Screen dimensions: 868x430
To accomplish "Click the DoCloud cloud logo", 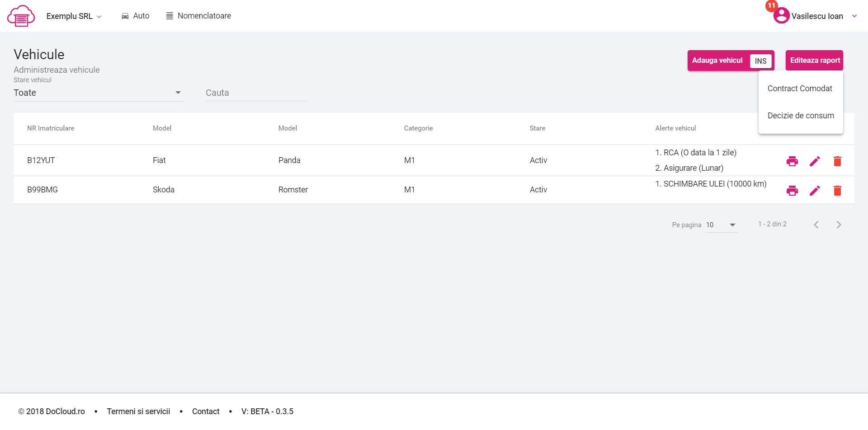I will coord(21,16).
